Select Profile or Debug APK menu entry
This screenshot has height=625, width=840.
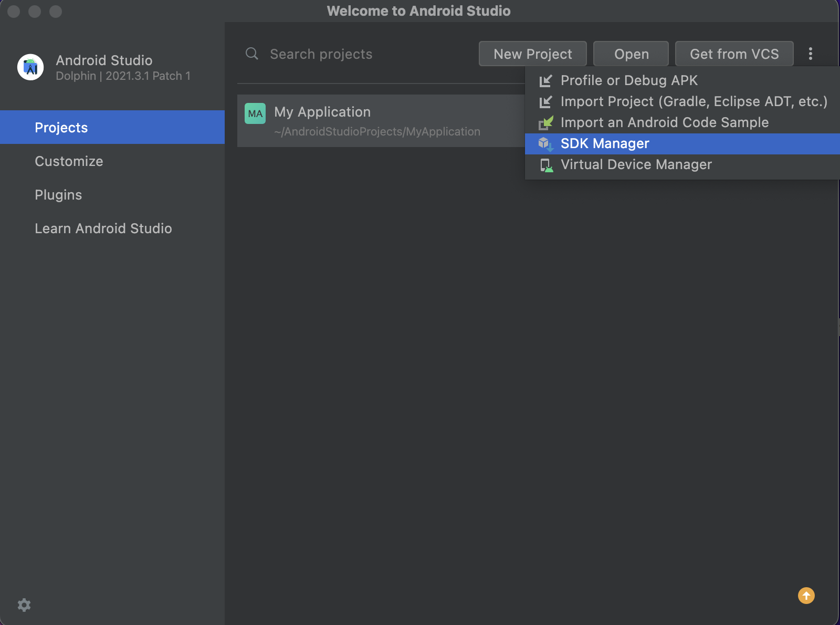point(682,80)
